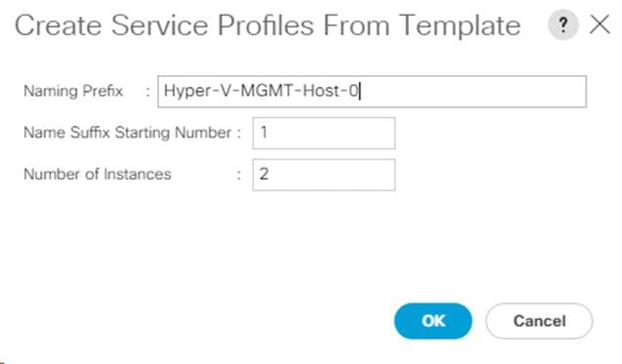This screenshot has width=622, height=364.
Task: Click the value 1 in the suffix field
Action: coord(264,132)
